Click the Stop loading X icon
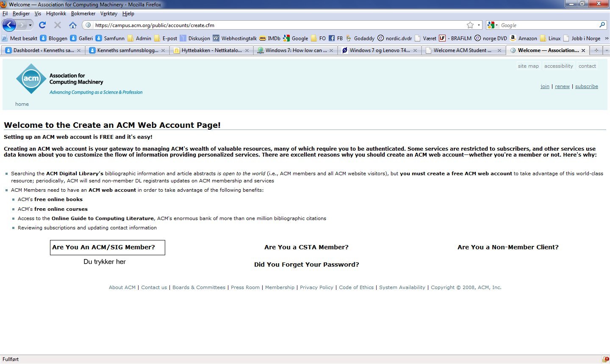Image resolution: width=610 pixels, height=364 pixels. coord(58,25)
